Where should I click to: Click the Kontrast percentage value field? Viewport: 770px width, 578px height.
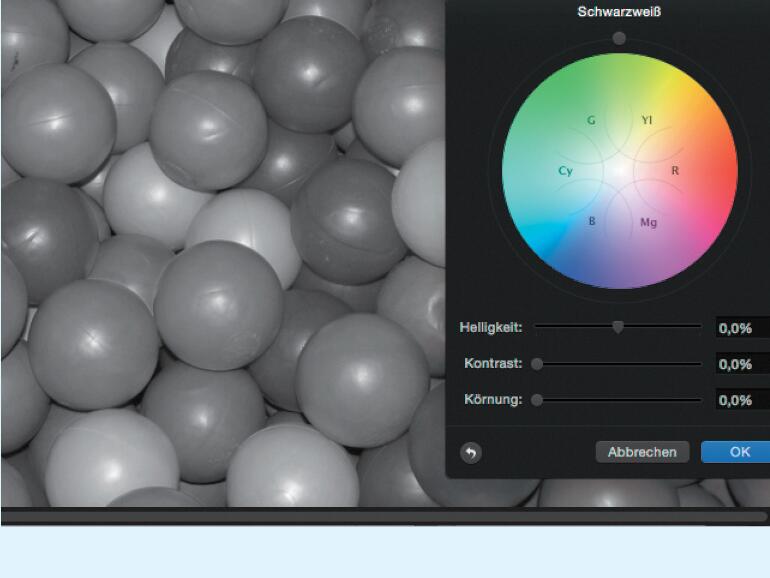(x=742, y=364)
